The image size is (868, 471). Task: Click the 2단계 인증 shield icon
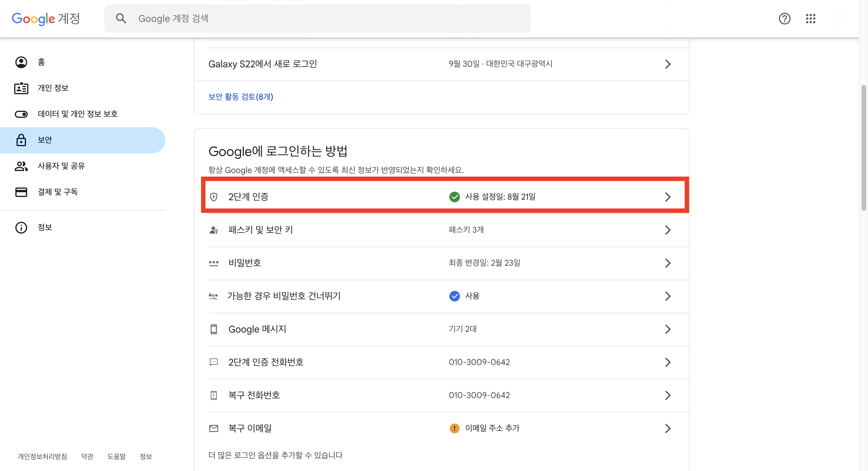[x=214, y=197]
